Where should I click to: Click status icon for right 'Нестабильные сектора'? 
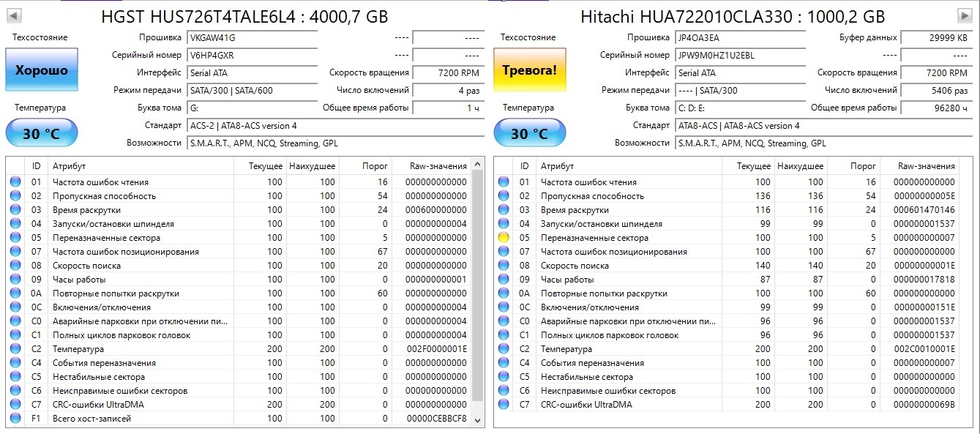pos(504,377)
